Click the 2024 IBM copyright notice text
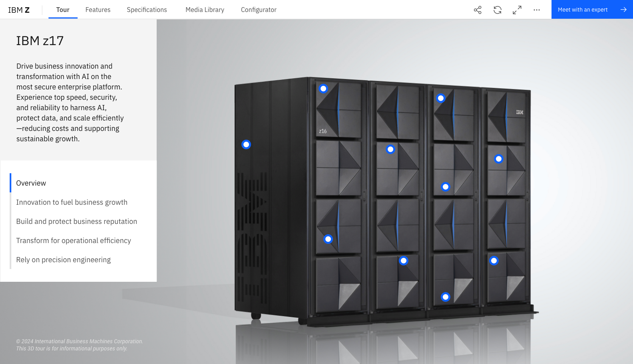This screenshot has height=364, width=633. (x=80, y=345)
